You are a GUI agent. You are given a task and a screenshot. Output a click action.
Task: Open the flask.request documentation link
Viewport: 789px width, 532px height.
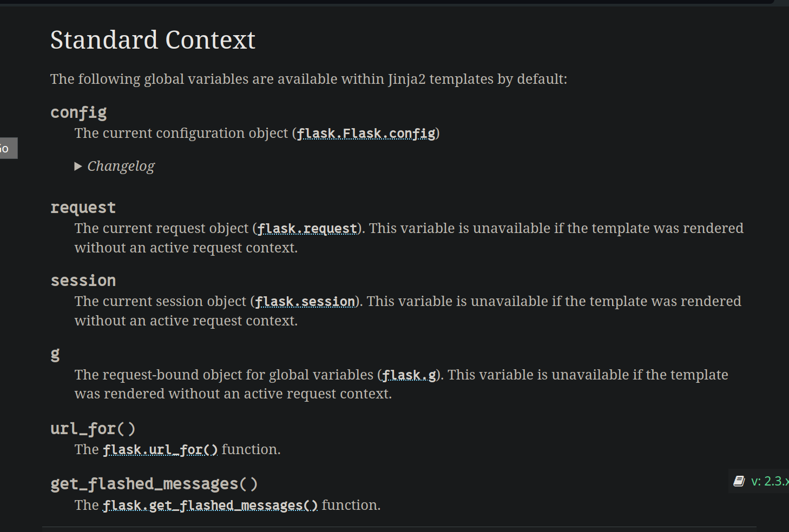click(x=307, y=228)
